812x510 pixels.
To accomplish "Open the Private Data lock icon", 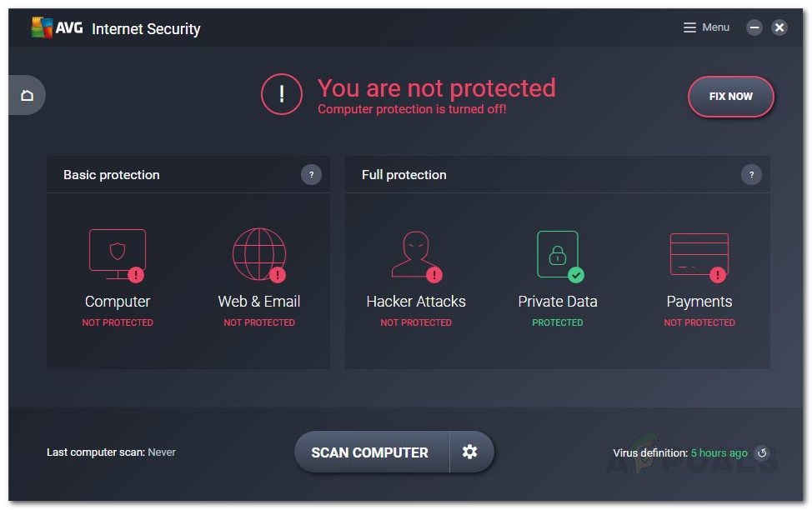I will (558, 254).
